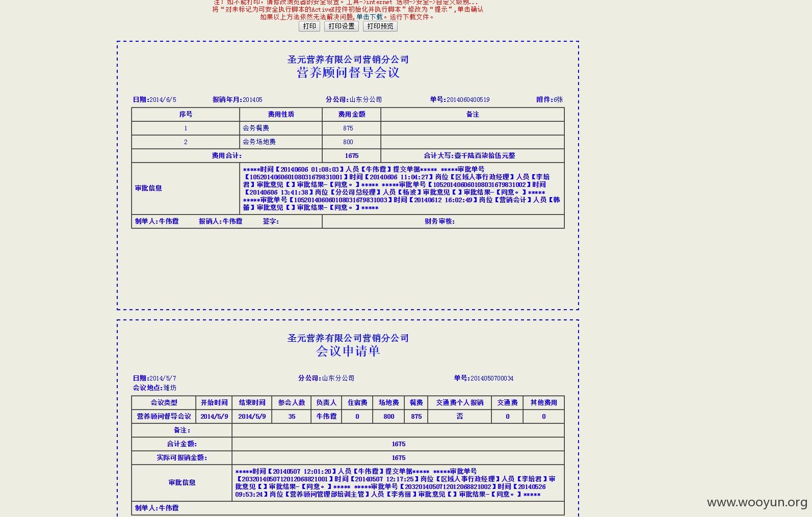Screen dimensions: 812x517
Task: Select the 会议申请单 form title
Action: click(x=348, y=351)
